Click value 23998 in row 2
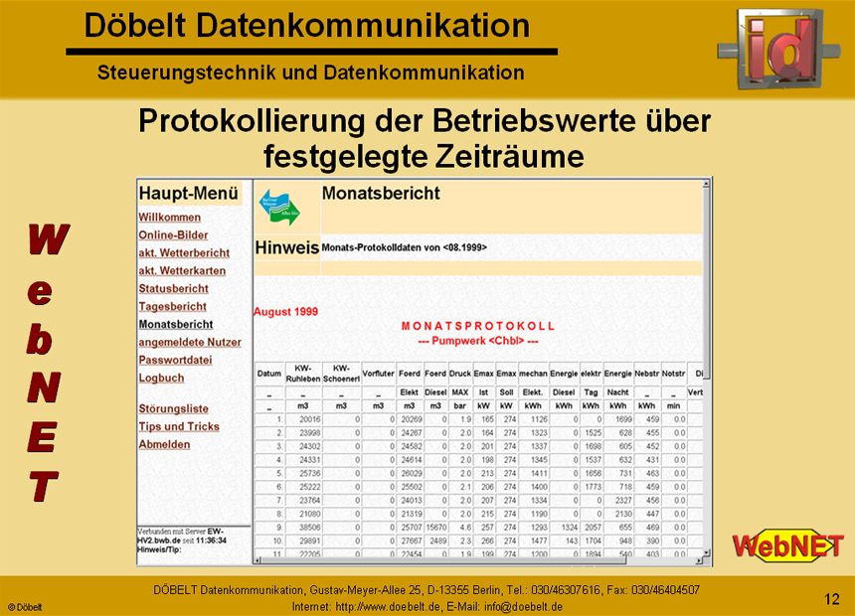 pos(310,433)
